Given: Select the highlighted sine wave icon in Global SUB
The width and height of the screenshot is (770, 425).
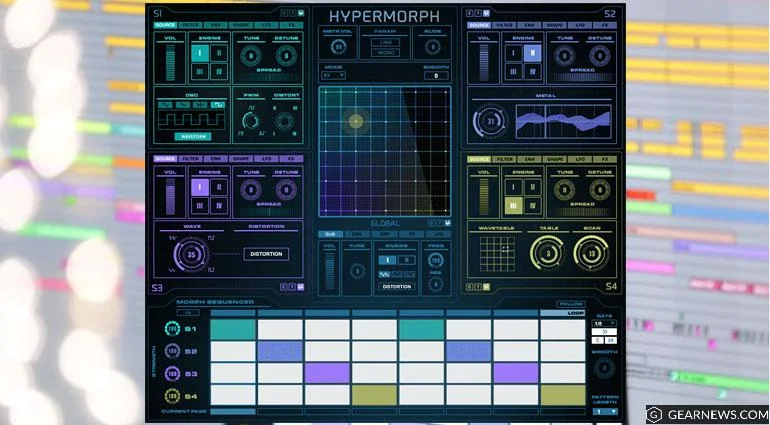Looking at the screenshot, I should pos(384,274).
